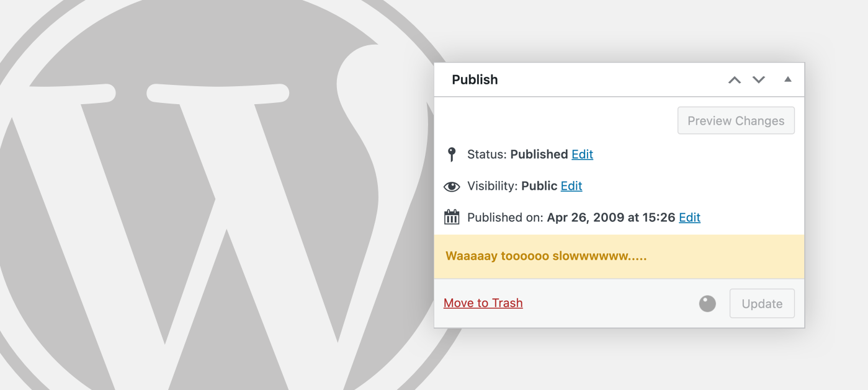Click the Publish panel heading
Image resolution: width=868 pixels, height=390 pixels.
(475, 79)
